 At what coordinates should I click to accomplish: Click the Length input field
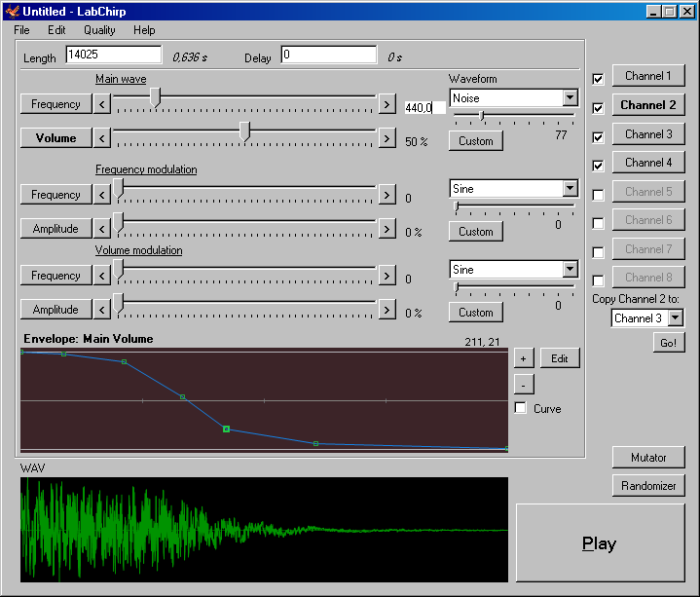point(113,56)
